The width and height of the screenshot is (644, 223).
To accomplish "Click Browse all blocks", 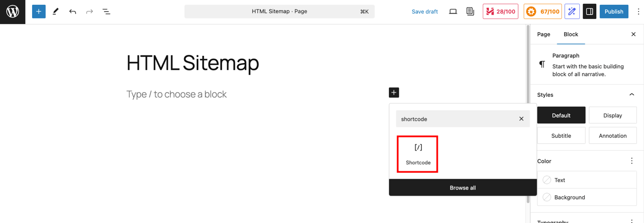I will click(x=462, y=188).
